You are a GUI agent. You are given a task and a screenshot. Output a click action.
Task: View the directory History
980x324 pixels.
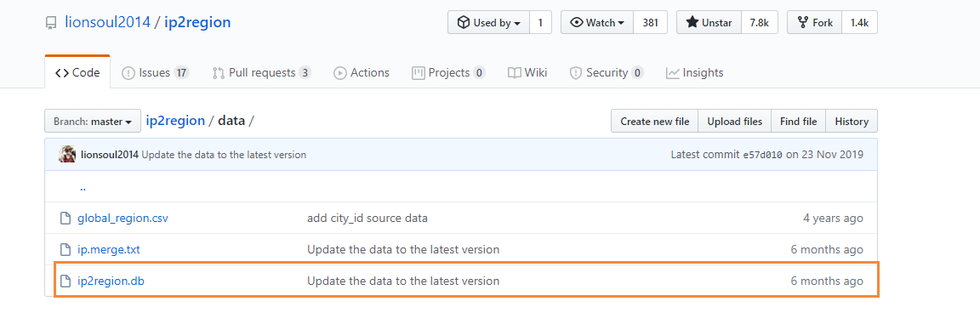852,121
